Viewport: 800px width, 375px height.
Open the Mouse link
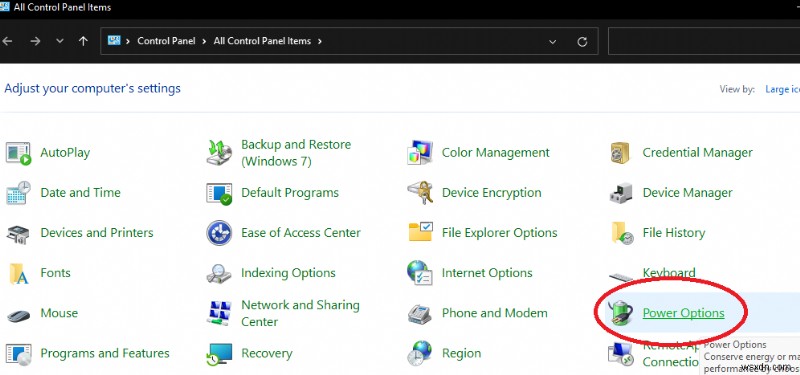[x=59, y=313]
